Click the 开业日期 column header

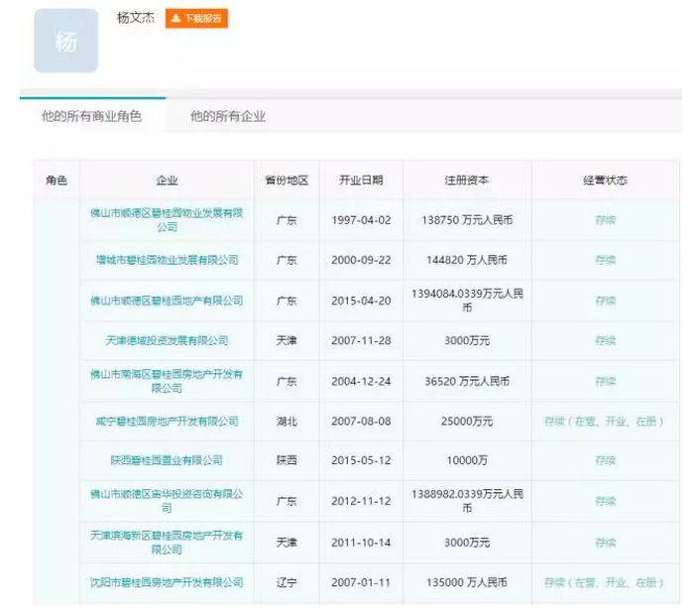point(361,180)
